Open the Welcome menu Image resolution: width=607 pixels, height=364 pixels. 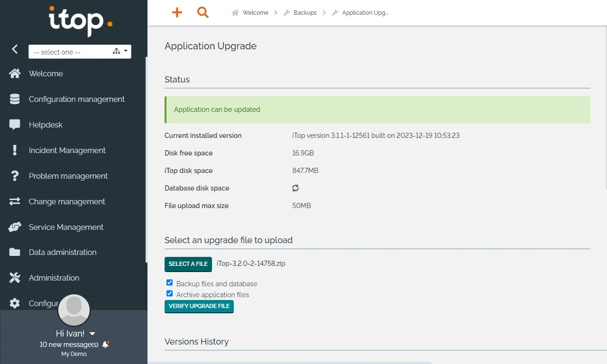point(46,73)
